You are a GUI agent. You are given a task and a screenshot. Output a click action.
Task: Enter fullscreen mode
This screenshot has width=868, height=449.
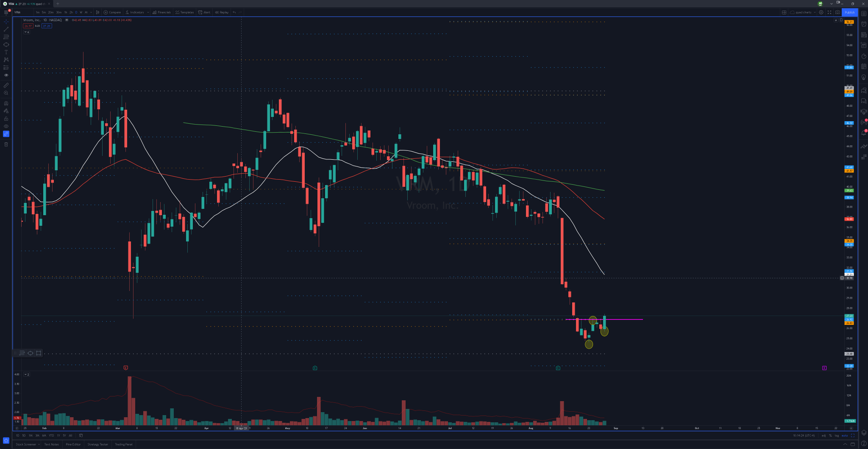click(x=829, y=12)
